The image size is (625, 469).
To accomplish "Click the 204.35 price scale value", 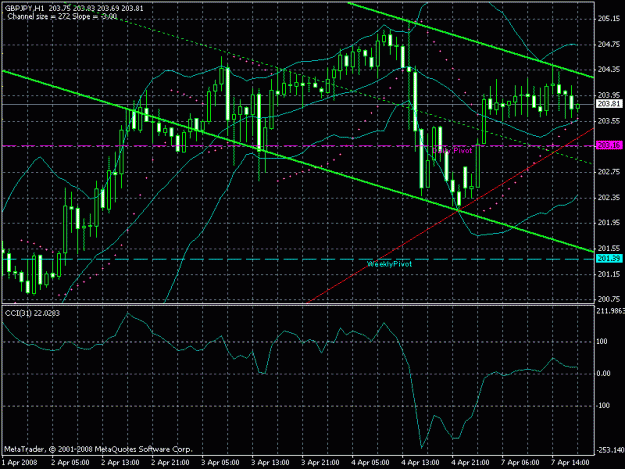I will pyautogui.click(x=609, y=70).
